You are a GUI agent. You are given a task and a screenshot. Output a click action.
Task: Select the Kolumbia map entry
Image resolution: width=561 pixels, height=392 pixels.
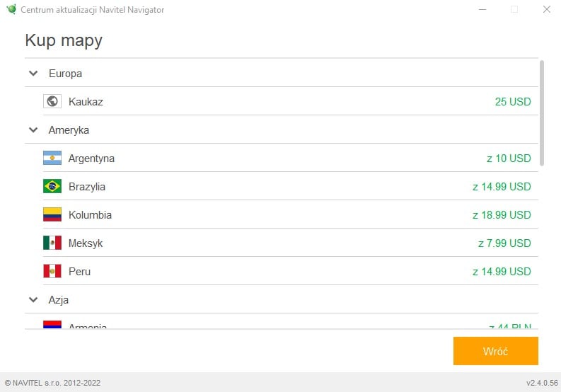(x=90, y=214)
